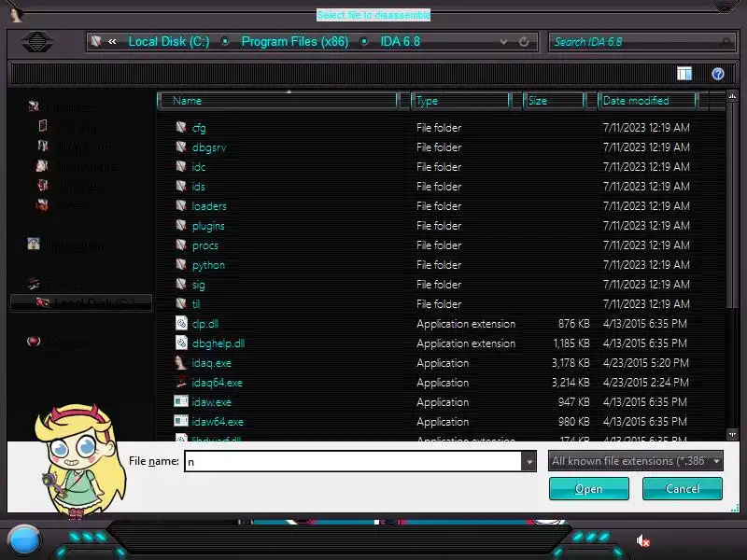Go to Local Disk (C:) in breadcrumb
This screenshot has height=560, width=747.
(169, 41)
